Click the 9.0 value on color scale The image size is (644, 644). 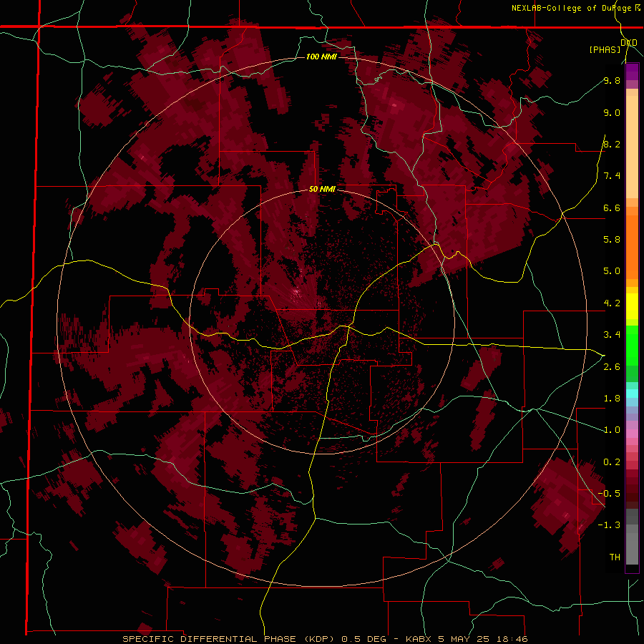pos(612,112)
